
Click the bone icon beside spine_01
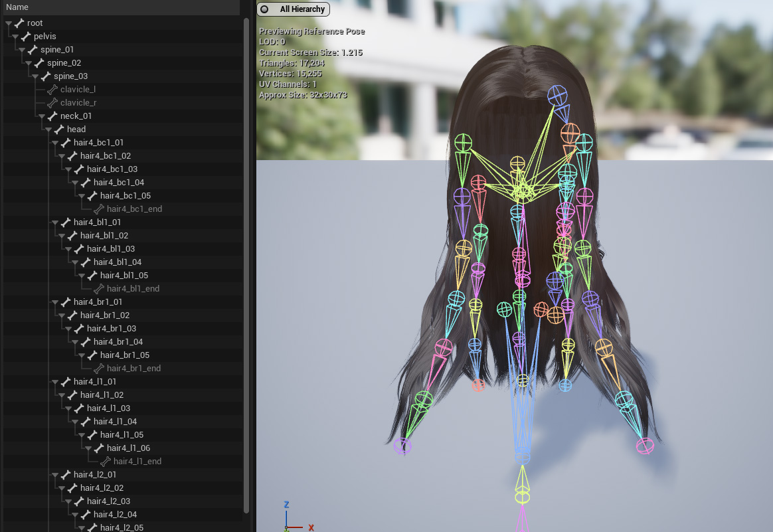(x=33, y=49)
